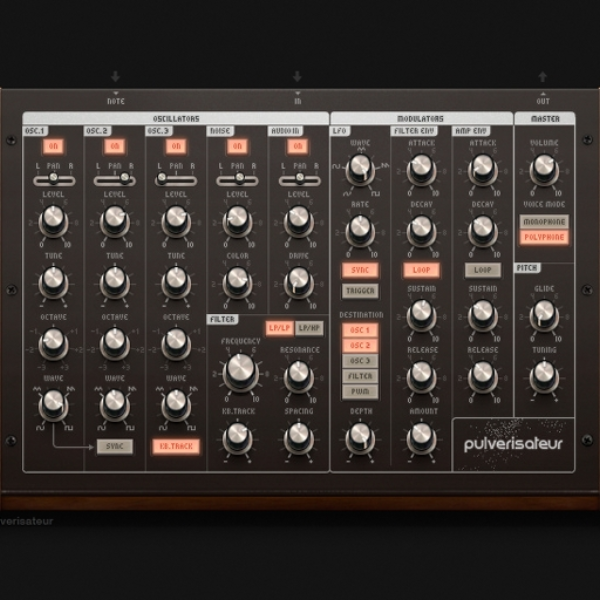600x600 pixels.
Task: Select Filter as LFO destination
Action: 360,376
